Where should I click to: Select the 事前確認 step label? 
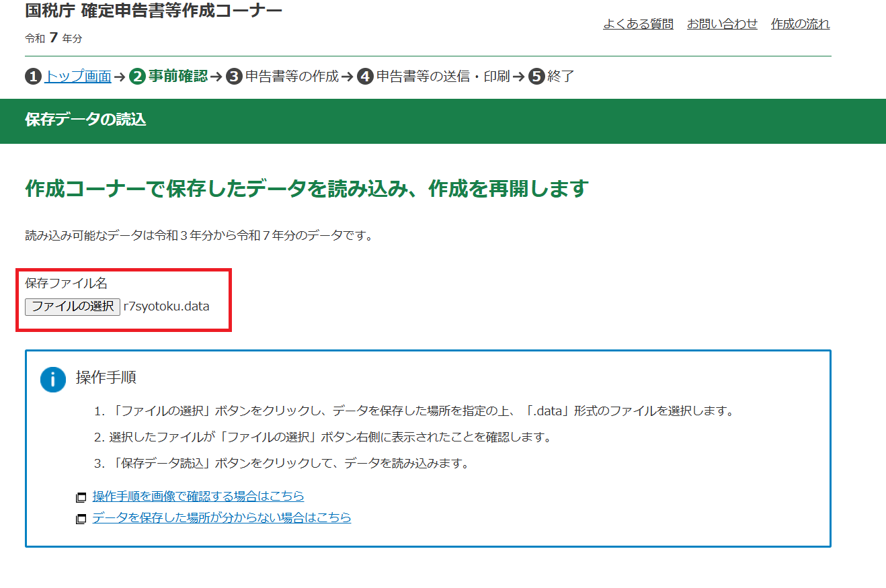click(x=178, y=77)
